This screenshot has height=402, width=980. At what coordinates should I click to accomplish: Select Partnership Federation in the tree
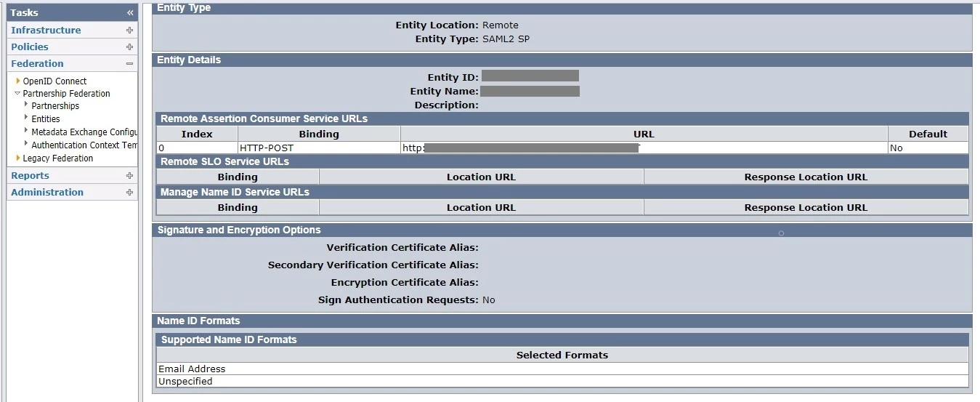click(x=66, y=94)
